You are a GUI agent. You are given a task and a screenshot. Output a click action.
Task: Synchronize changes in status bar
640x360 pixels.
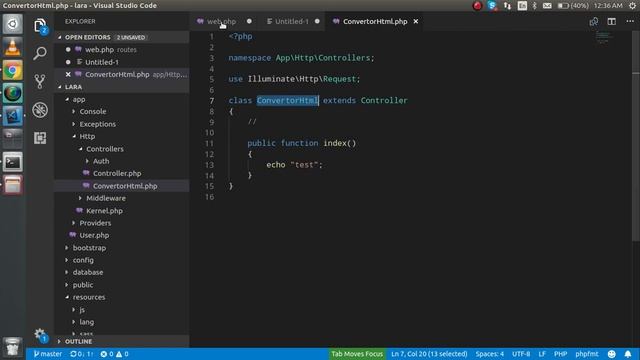pyautogui.click(x=82, y=354)
